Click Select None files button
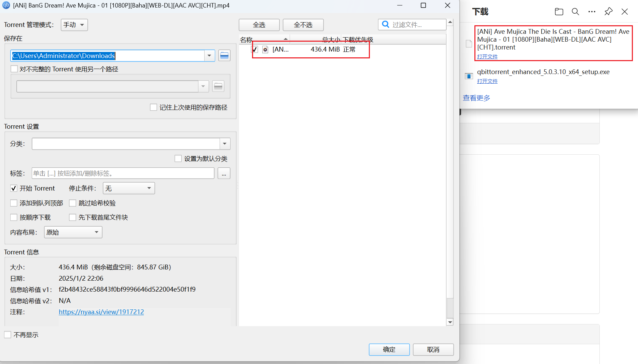638x364 pixels. click(x=303, y=25)
